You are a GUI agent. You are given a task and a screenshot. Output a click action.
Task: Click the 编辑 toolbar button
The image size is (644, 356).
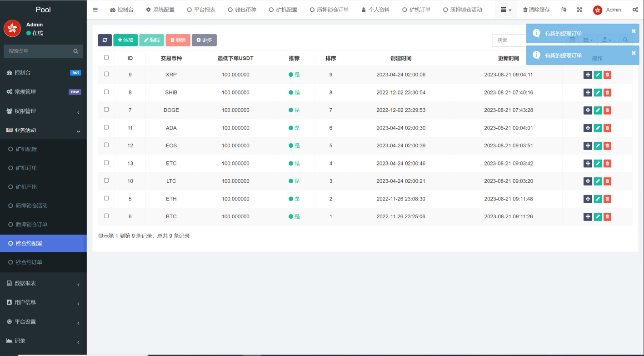pyautogui.click(x=152, y=40)
